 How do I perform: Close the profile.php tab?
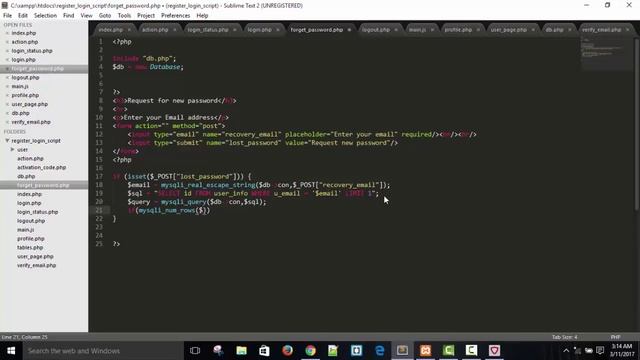(x=478, y=30)
